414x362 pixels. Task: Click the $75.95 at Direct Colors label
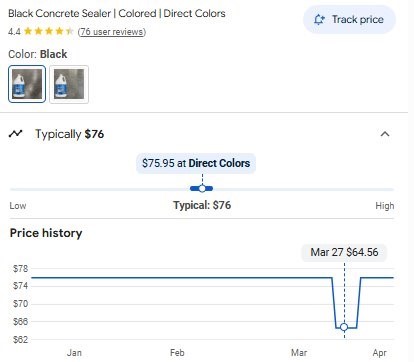(196, 163)
